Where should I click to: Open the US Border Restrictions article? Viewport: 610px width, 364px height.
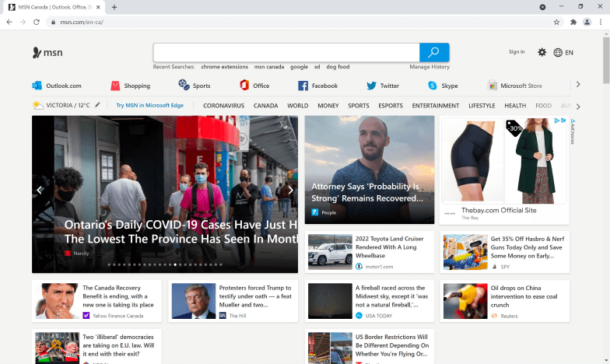(x=370, y=347)
